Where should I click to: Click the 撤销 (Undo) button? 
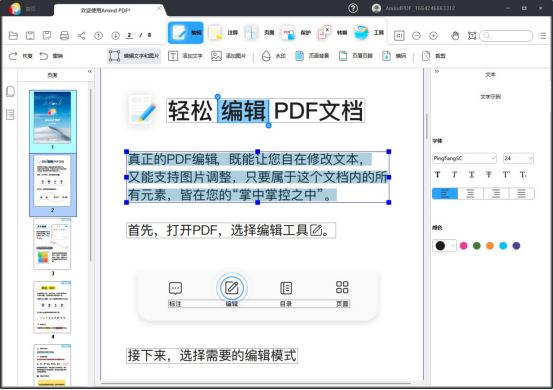51,56
